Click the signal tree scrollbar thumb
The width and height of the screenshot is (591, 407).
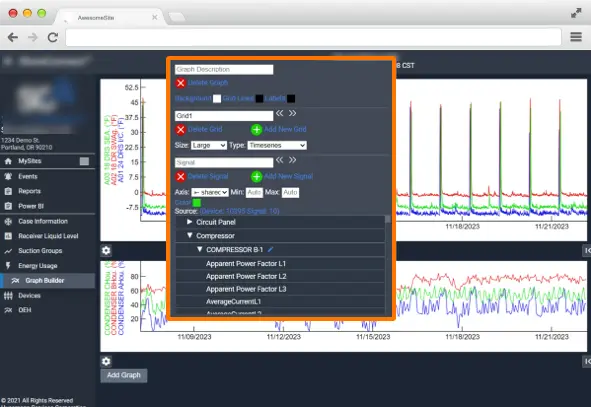[388, 219]
